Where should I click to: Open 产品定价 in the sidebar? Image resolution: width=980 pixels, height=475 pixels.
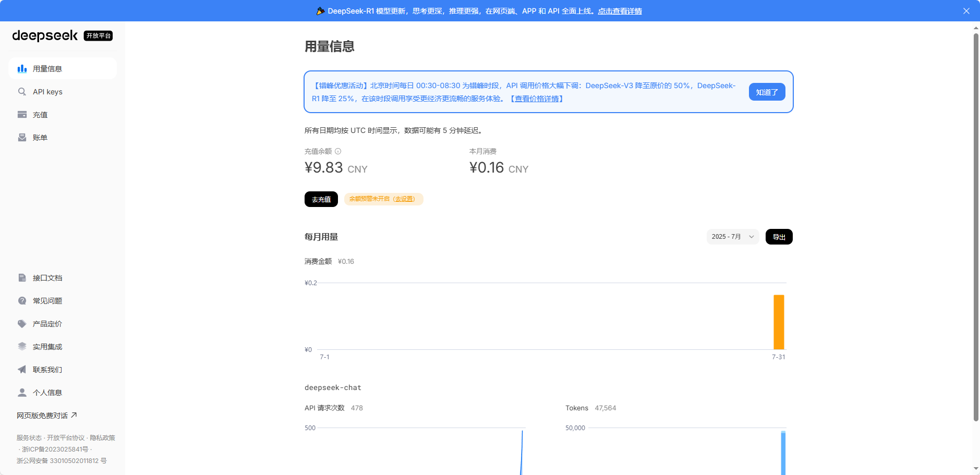63,324
